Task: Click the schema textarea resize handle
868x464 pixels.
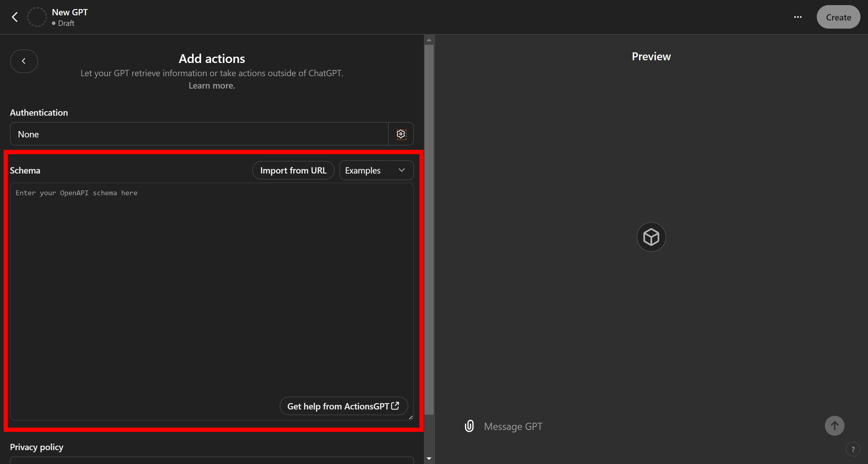Action: (411, 417)
